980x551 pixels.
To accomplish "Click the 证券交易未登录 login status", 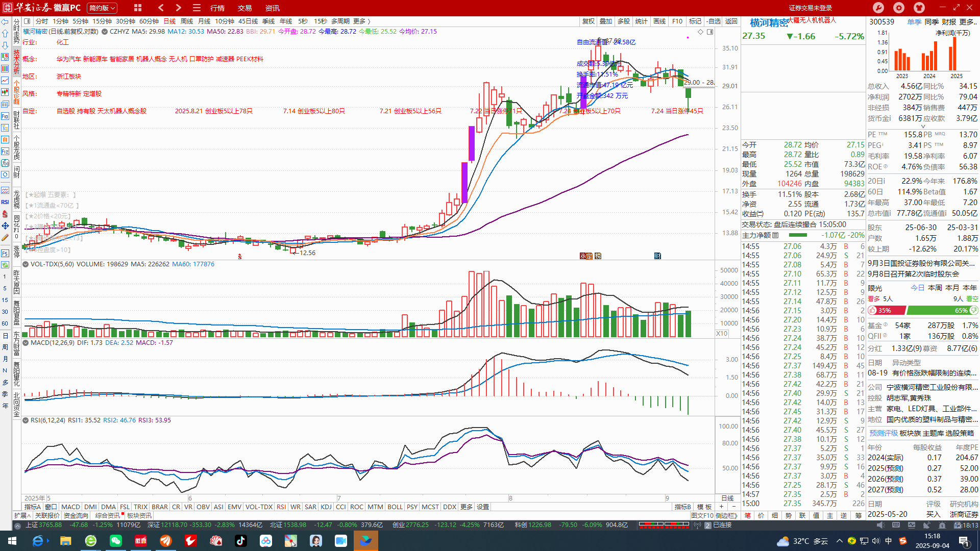I will (811, 8).
